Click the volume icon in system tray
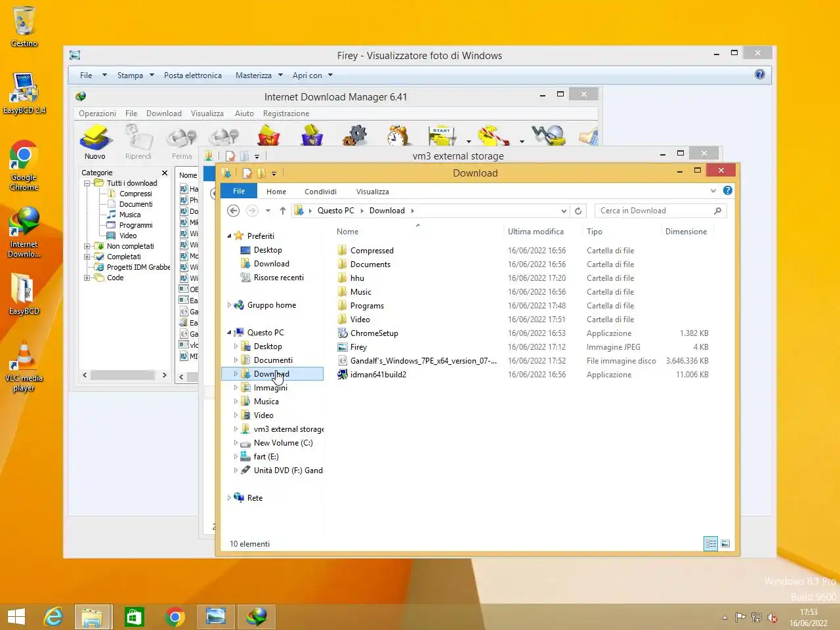Viewport: 840px width, 630px height. pos(772,618)
